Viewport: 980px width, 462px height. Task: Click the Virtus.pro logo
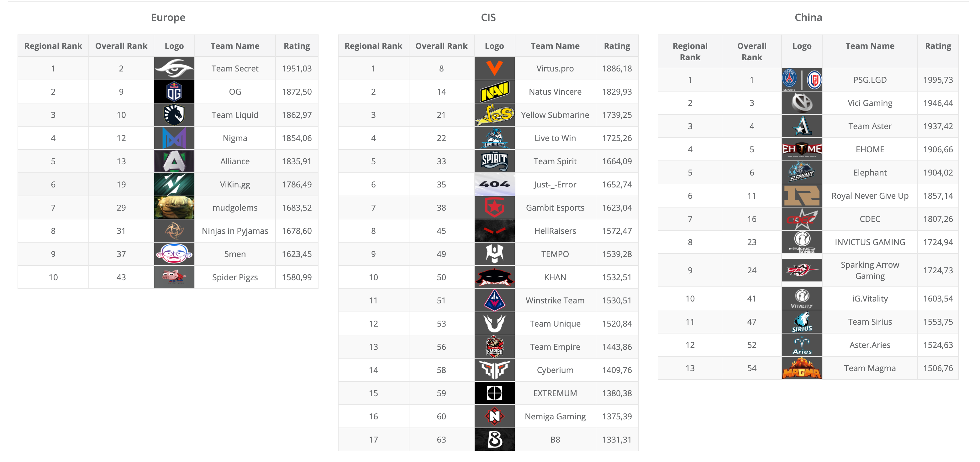(x=494, y=68)
